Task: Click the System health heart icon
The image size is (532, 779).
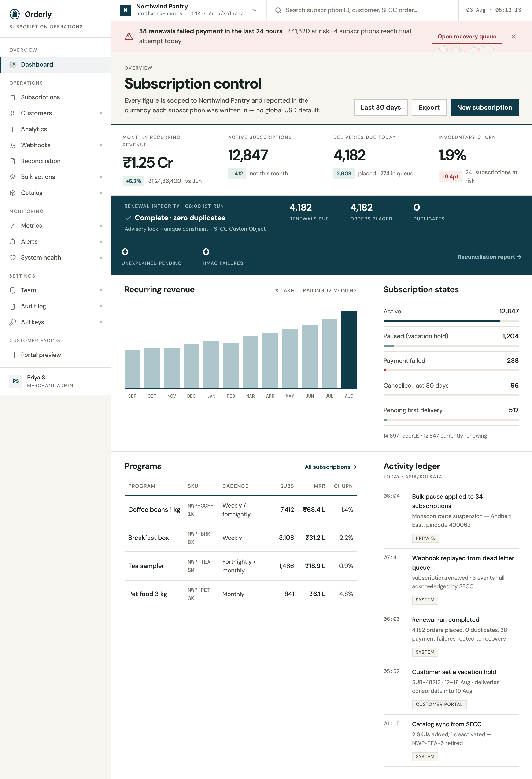Action: pos(13,258)
